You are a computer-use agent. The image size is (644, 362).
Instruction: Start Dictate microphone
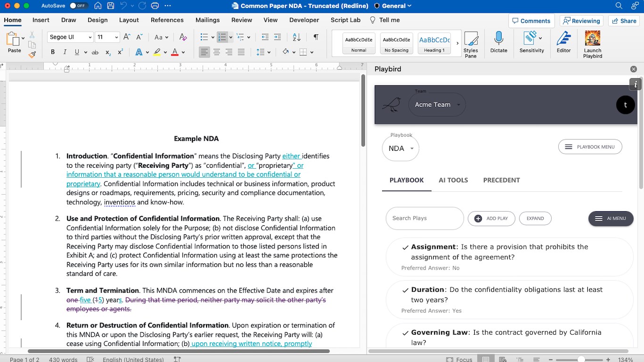[x=498, y=43]
